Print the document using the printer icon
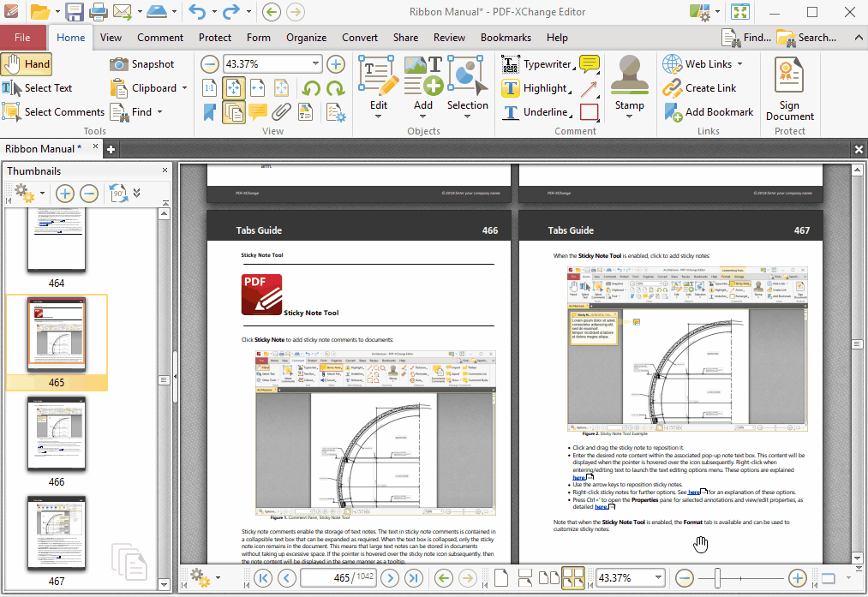Screen dimensions: 868x597 [x=99, y=12]
